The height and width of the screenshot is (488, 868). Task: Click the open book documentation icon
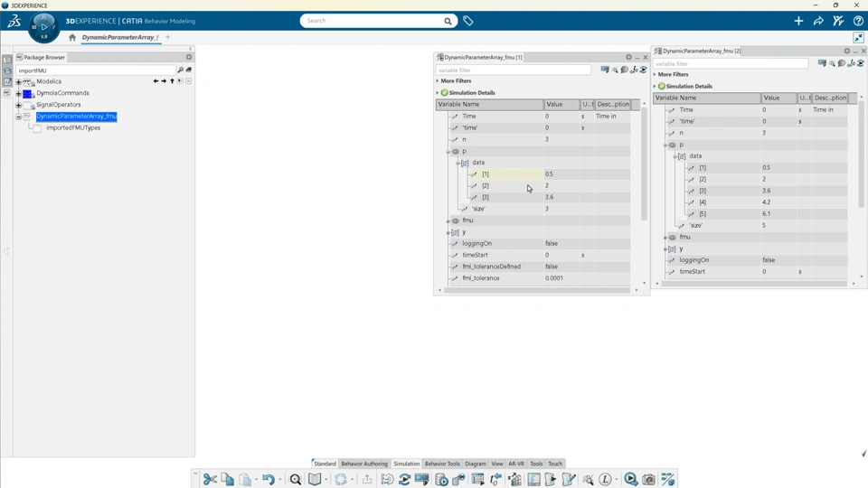[315, 479]
